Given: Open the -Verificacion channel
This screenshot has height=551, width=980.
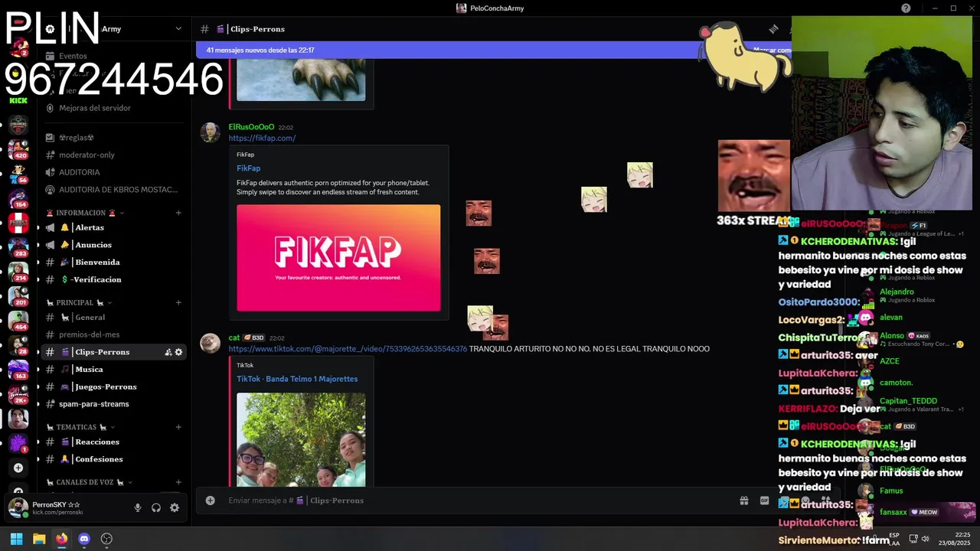Looking at the screenshot, I should [97, 279].
